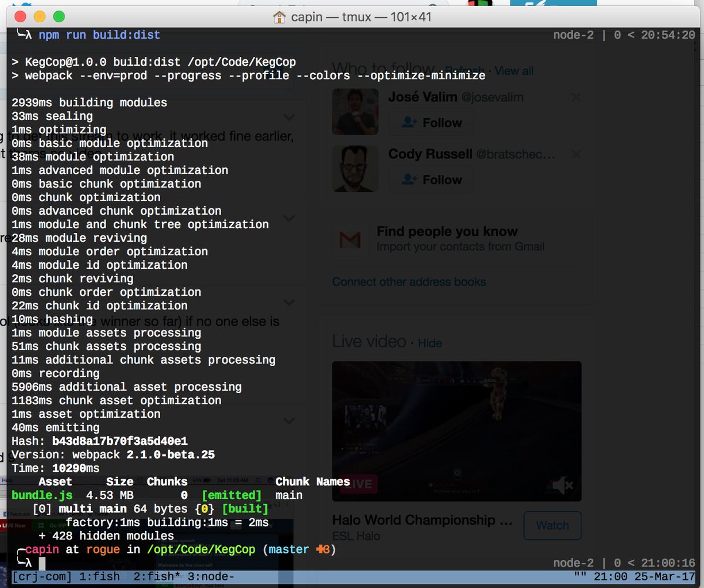The width and height of the screenshot is (704, 588).
Task: Click the master branch indicator in prompt
Action: point(289,550)
